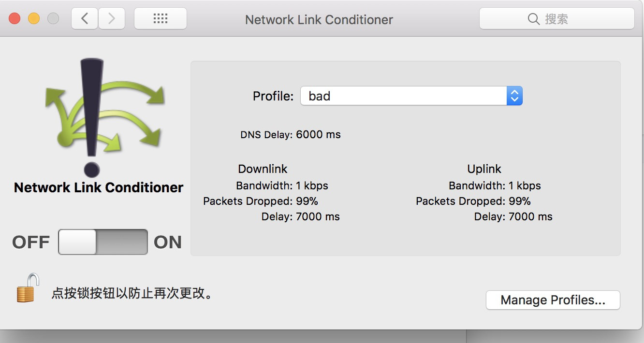644x343 pixels.
Task: Click the Network Link Conditioner logo icon
Action: click(104, 117)
